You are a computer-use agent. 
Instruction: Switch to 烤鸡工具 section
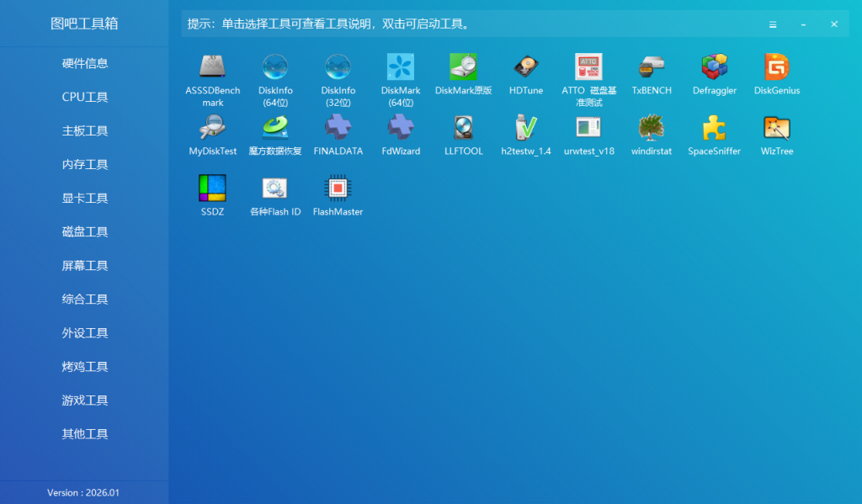tap(85, 366)
